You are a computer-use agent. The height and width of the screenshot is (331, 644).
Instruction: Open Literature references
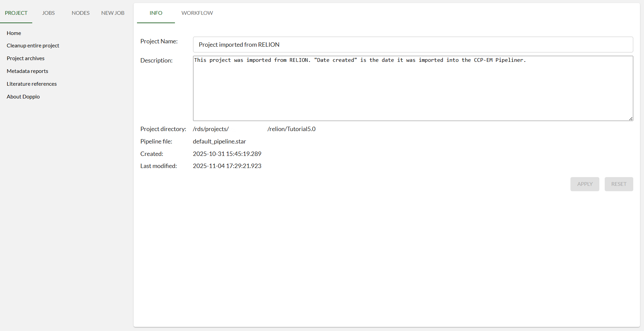[x=32, y=84]
